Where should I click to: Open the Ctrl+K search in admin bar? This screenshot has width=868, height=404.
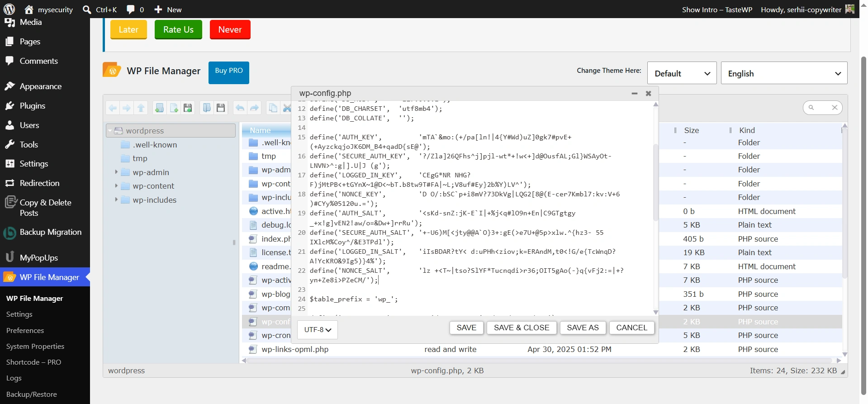pos(100,10)
